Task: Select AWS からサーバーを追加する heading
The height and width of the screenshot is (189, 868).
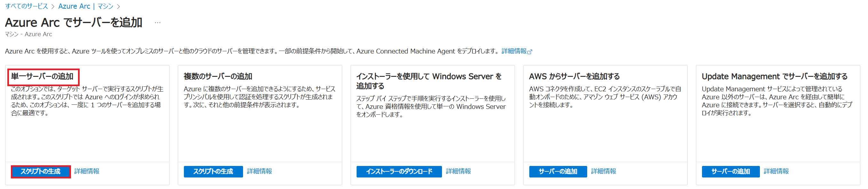Action: (574, 77)
